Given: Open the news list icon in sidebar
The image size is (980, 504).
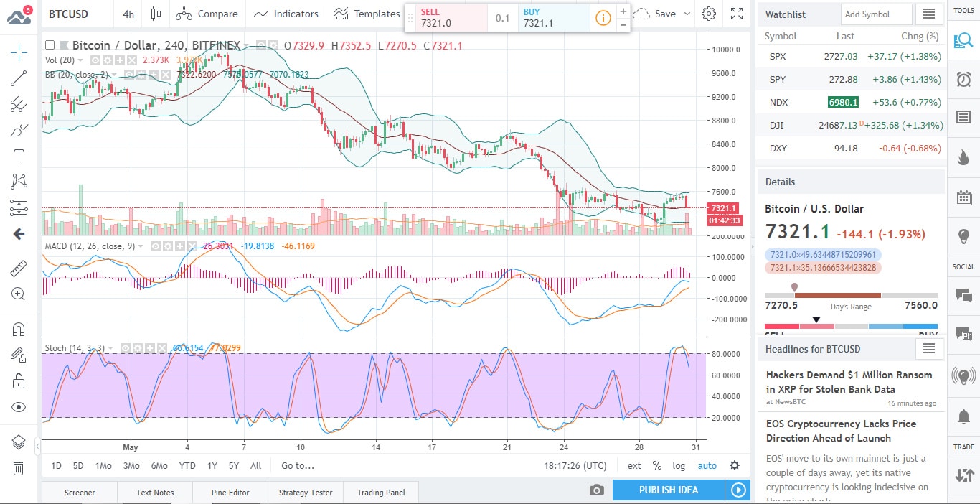Looking at the screenshot, I should point(963,118).
